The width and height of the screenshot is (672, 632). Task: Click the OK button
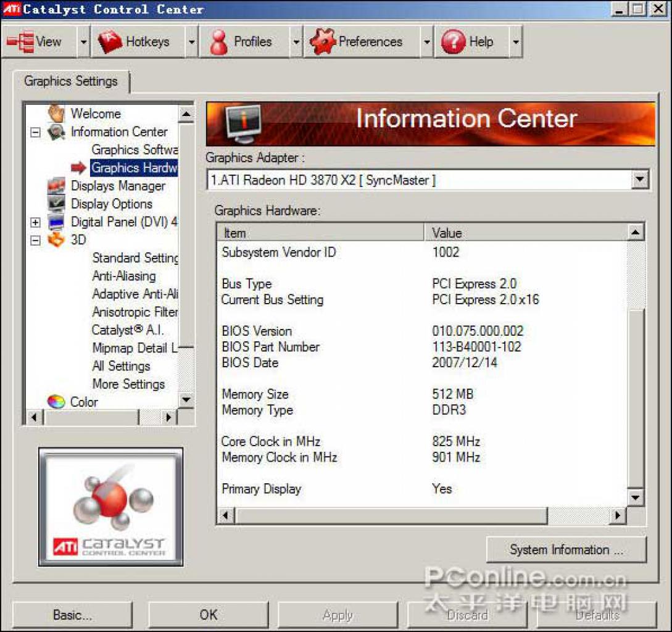pos(209,615)
